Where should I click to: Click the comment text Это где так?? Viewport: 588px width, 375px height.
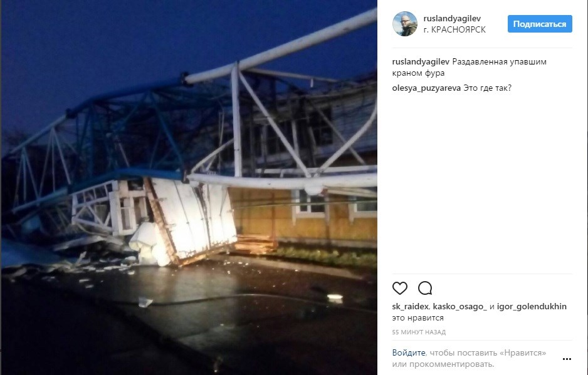pyautogui.click(x=488, y=88)
